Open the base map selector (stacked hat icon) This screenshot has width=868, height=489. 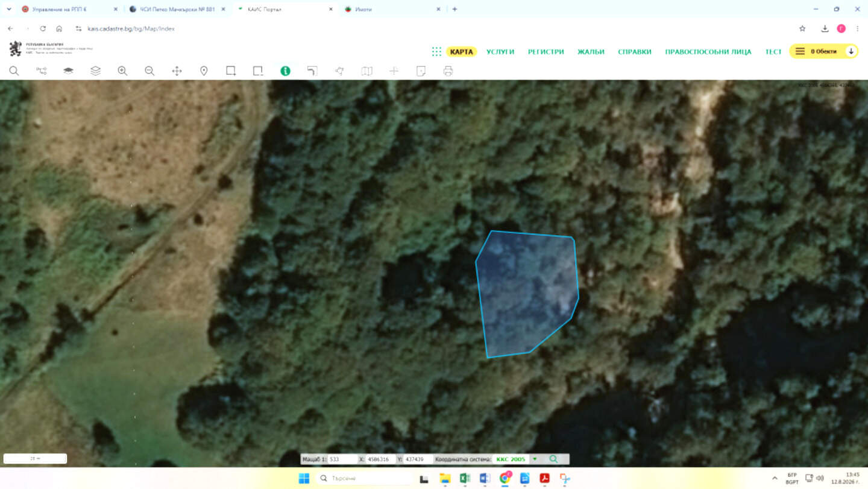68,71
